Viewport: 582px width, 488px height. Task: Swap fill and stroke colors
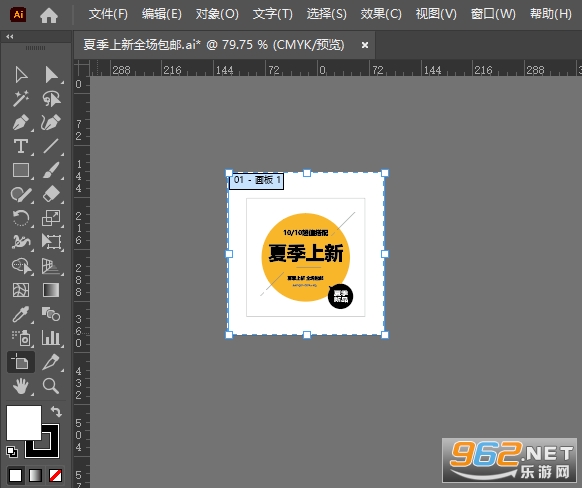click(x=56, y=412)
